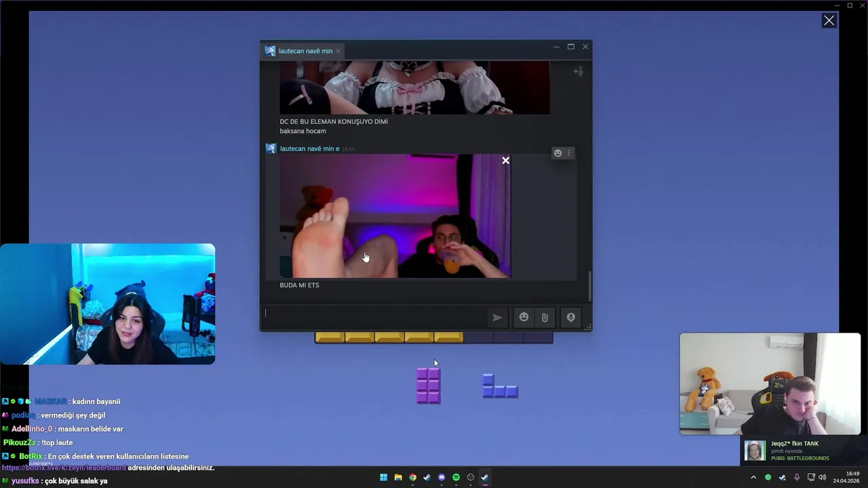Maximize the Steam chat window
This screenshot has height=488, width=868.
click(x=571, y=47)
